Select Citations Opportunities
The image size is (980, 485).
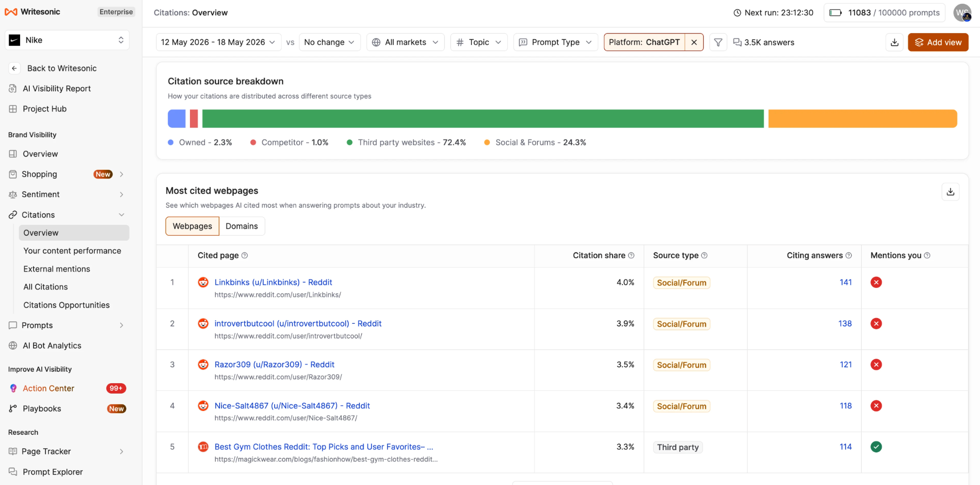[67, 305]
